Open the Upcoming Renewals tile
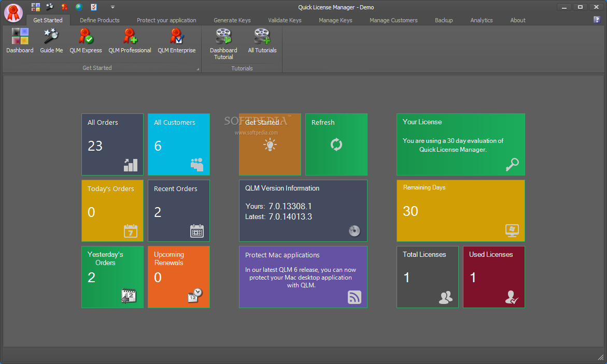607x364 pixels. (x=179, y=277)
